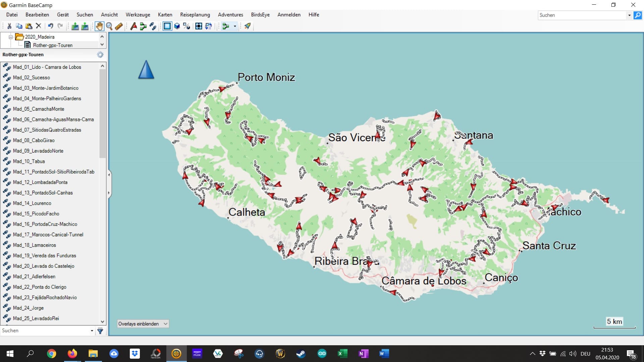Image resolution: width=644 pixels, height=362 pixels.
Task: Click the Fit map to selection icon
Action: [x=199, y=26]
